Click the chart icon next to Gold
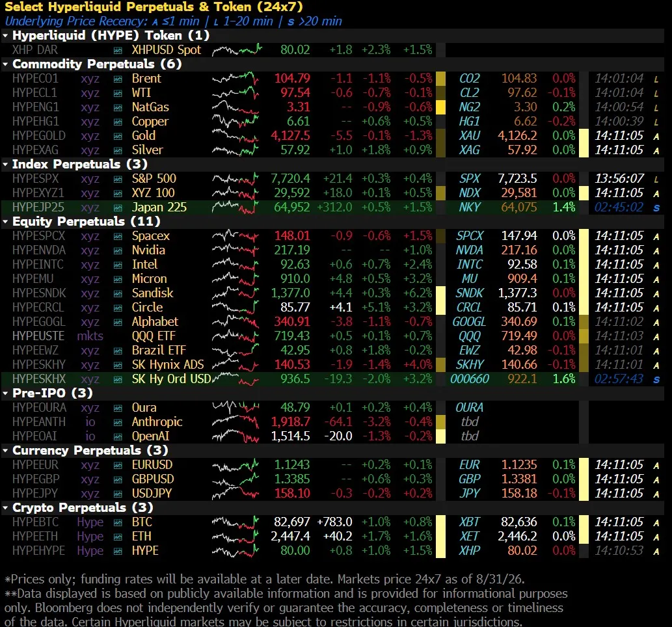 click(118, 137)
